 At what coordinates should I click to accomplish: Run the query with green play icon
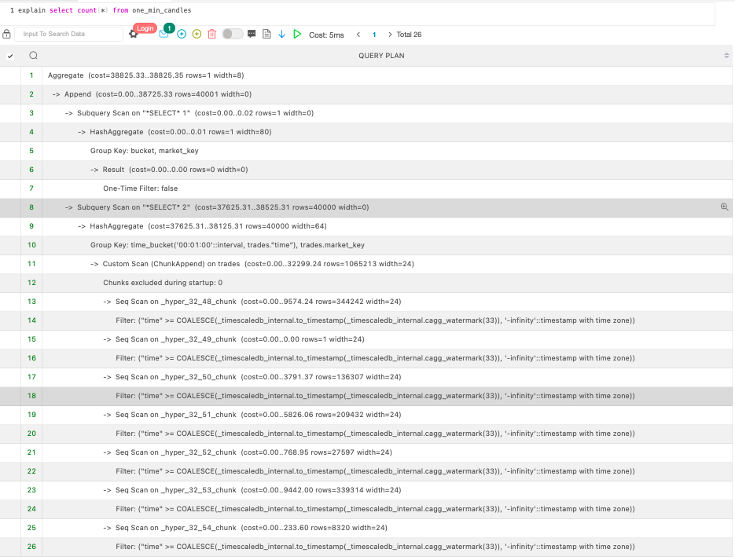(x=296, y=35)
